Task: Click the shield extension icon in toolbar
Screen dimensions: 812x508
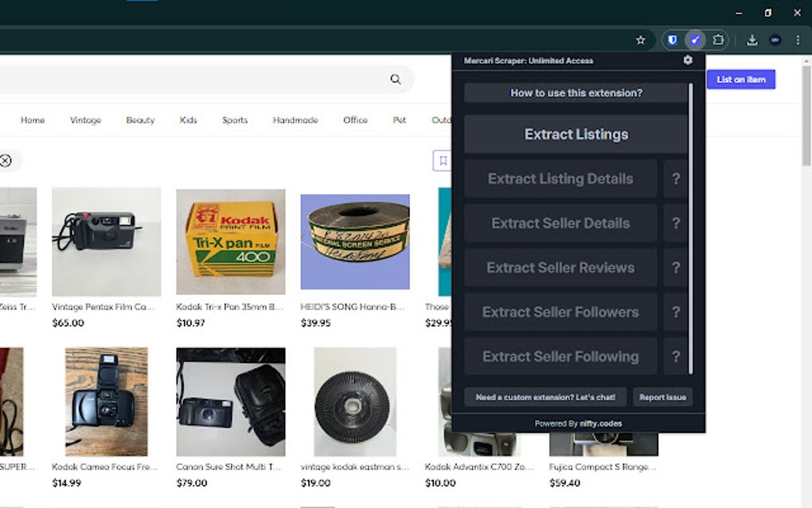Action: (671, 39)
